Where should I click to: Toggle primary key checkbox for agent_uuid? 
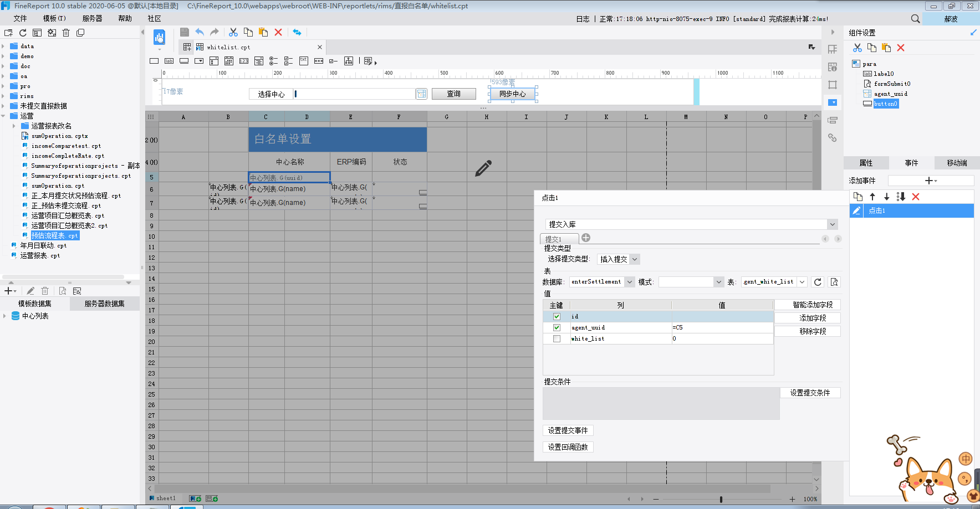(x=557, y=328)
